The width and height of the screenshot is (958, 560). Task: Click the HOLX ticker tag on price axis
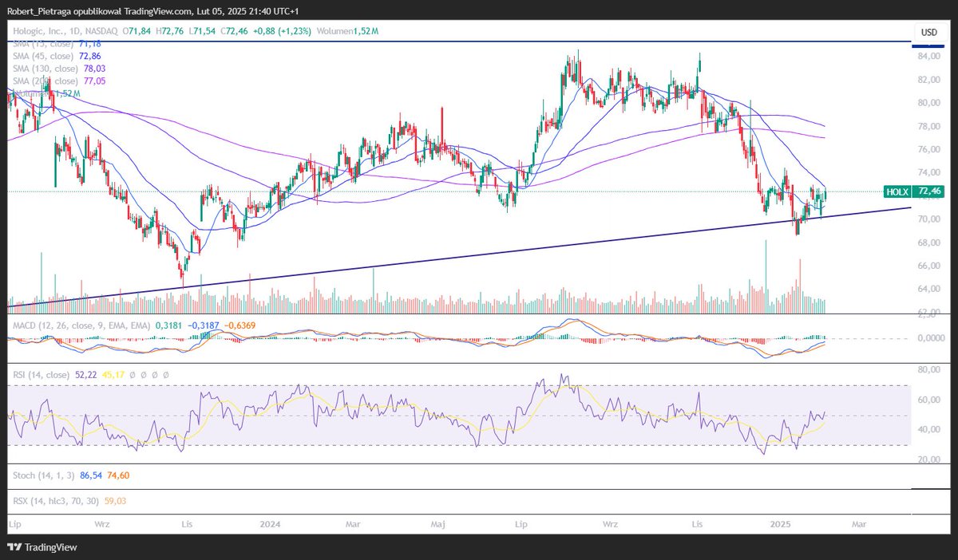coord(899,191)
